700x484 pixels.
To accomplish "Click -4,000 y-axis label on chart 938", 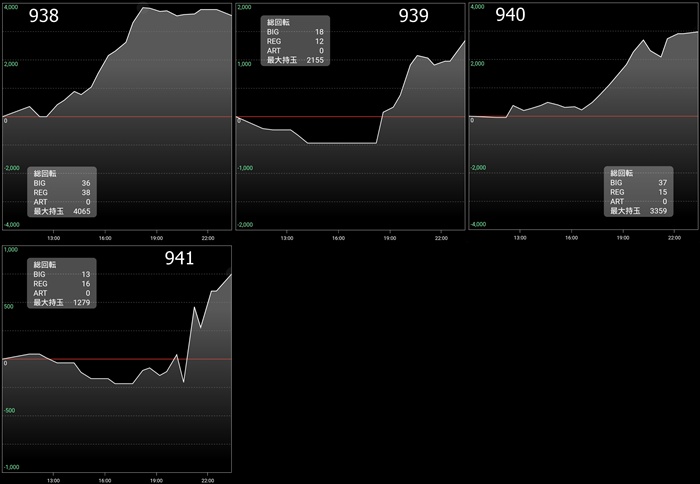I will 11,225.
